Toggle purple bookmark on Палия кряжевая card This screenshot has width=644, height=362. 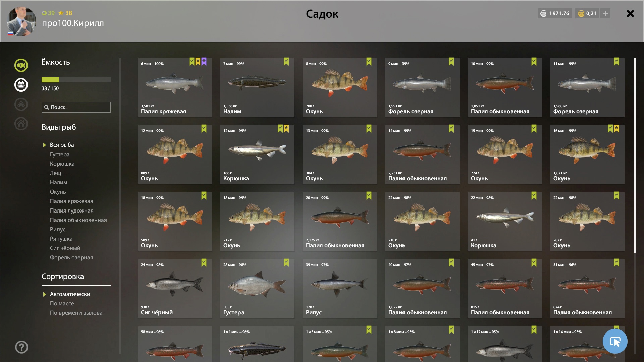pyautogui.click(x=204, y=62)
